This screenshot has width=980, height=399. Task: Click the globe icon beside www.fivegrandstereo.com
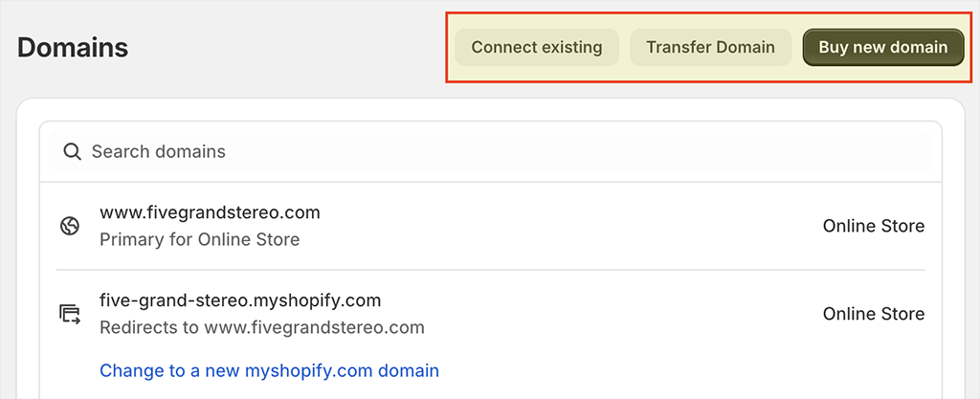click(x=69, y=226)
